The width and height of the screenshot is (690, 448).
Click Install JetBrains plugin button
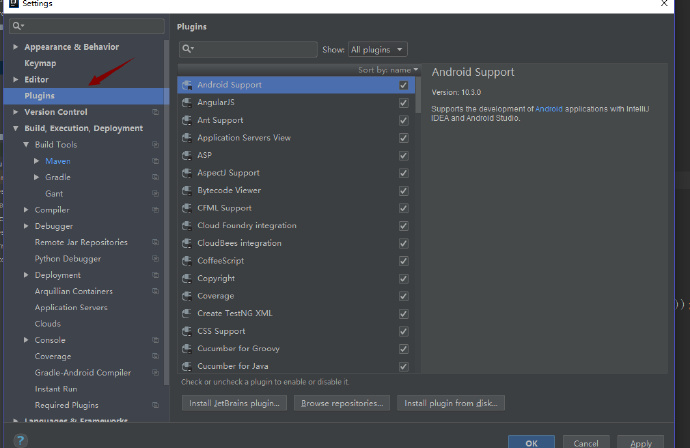tap(234, 403)
